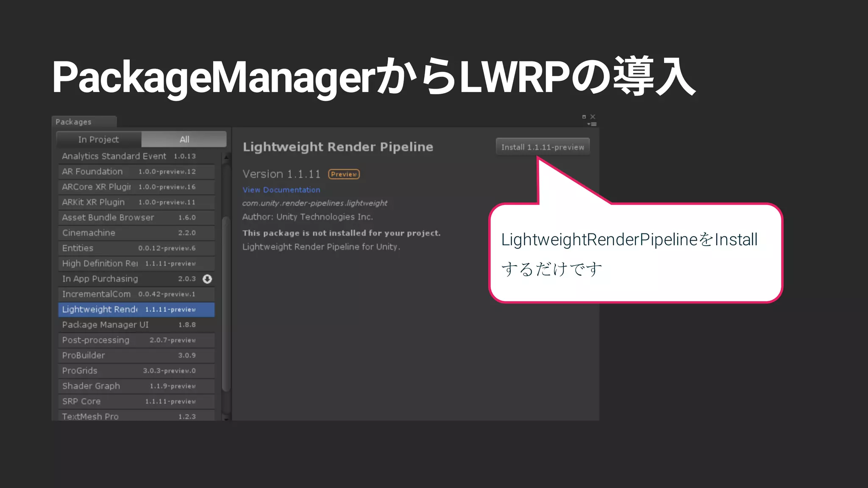Viewport: 868px width, 488px height.
Task: Select Post-processing package row
Action: click(x=136, y=340)
